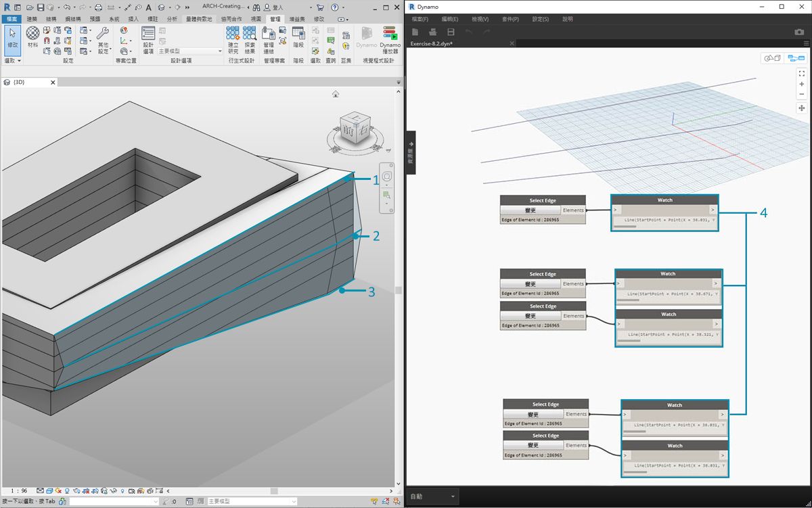This screenshot has height=508, width=812.
Task: Open the 主要模型 design option dropdown in ribbon
Action: tap(190, 51)
